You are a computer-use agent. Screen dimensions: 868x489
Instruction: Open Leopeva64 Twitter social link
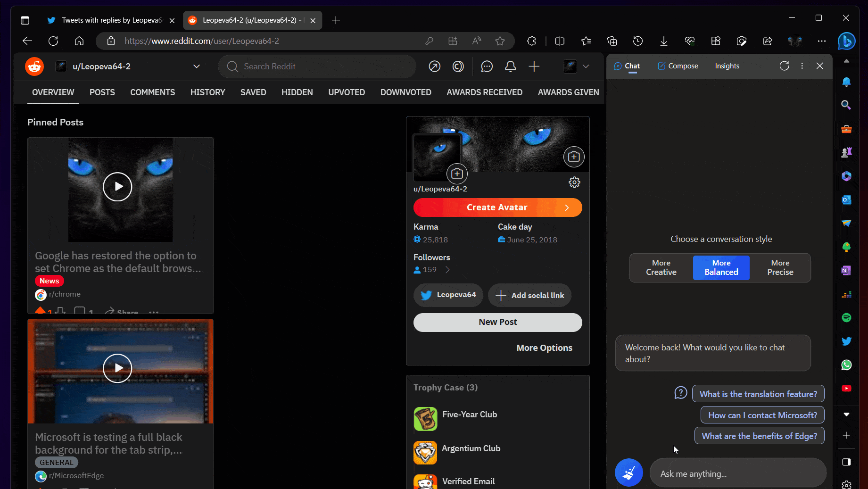click(448, 295)
